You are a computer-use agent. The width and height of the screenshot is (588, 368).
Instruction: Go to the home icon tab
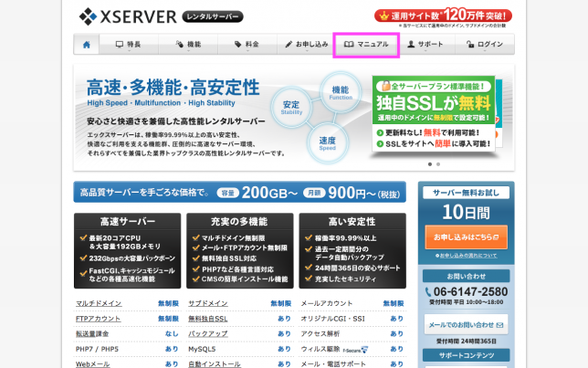click(x=86, y=45)
